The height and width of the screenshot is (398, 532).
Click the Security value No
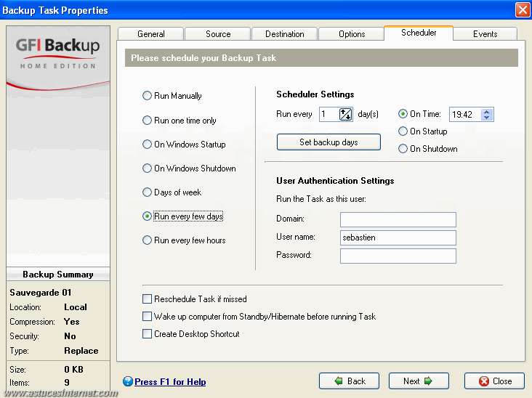[70, 336]
